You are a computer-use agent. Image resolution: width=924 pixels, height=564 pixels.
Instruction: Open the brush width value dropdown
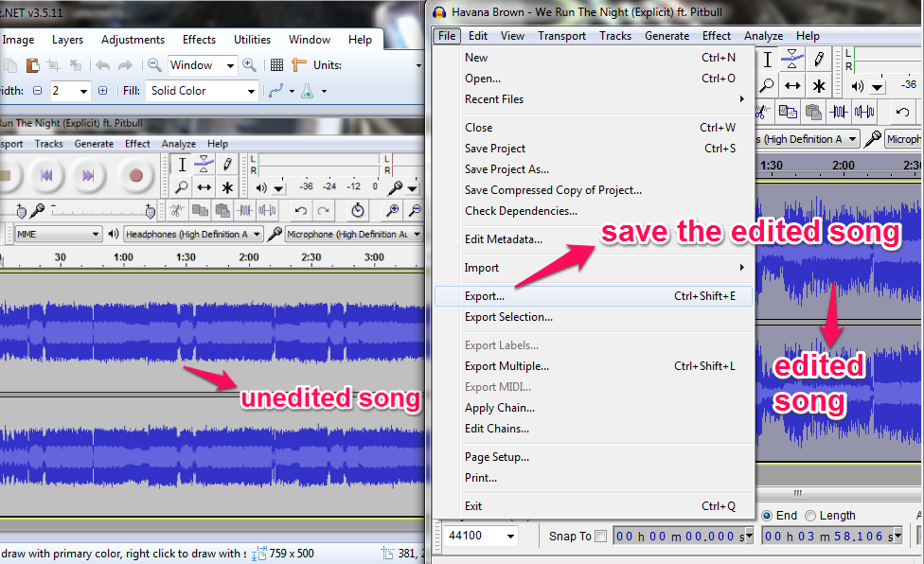pos(83,91)
